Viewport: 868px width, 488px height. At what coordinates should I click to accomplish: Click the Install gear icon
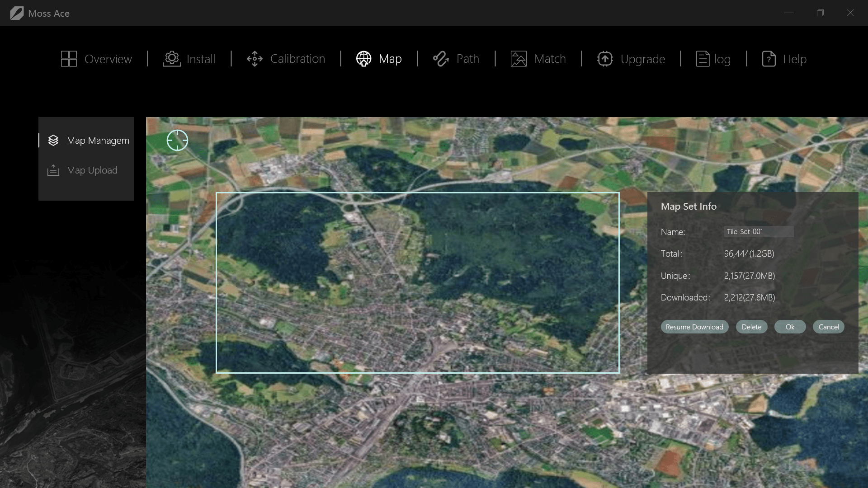tap(172, 59)
